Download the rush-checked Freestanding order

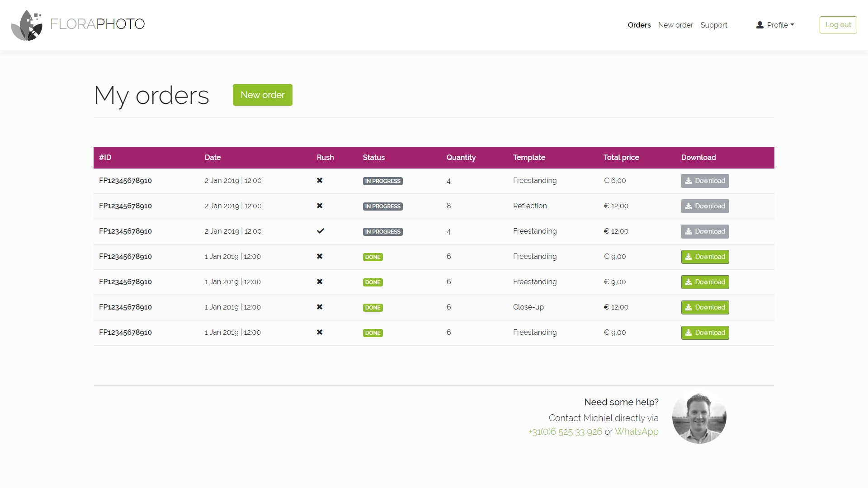705,231
